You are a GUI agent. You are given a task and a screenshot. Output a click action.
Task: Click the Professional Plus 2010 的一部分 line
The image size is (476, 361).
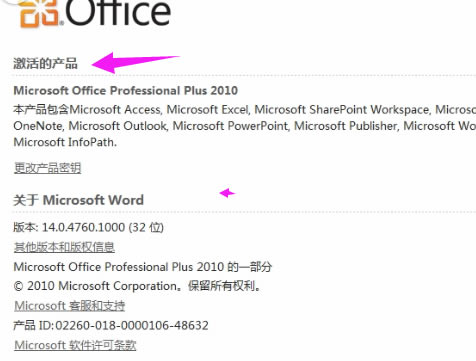[x=143, y=267]
